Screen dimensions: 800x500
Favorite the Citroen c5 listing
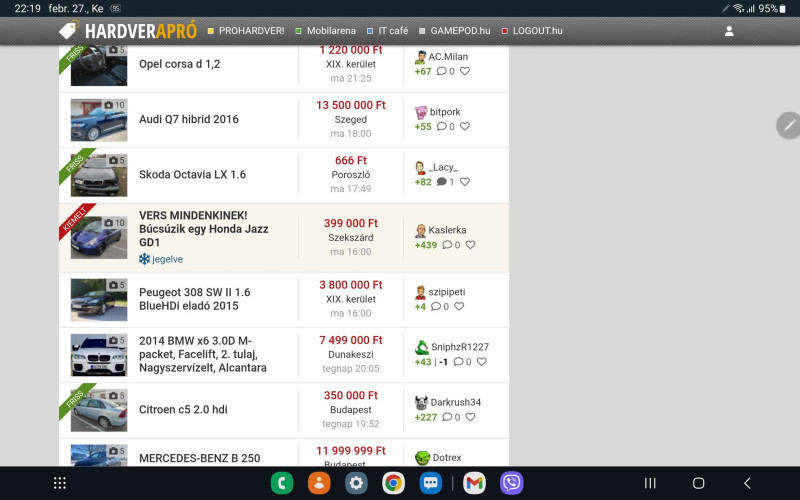(470, 417)
